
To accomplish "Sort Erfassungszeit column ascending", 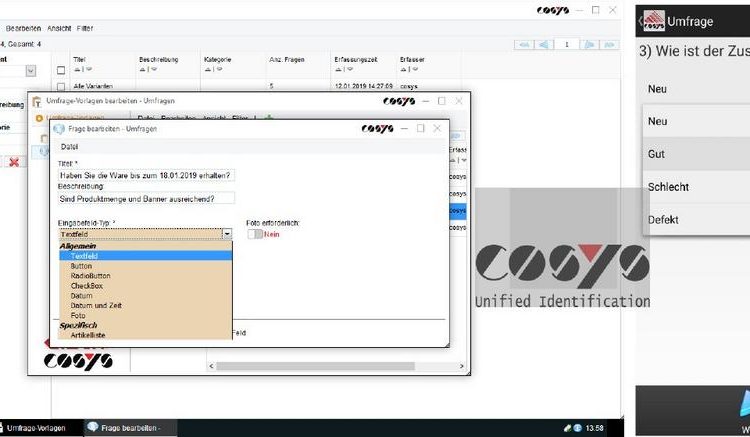I will pyautogui.click(x=338, y=69).
